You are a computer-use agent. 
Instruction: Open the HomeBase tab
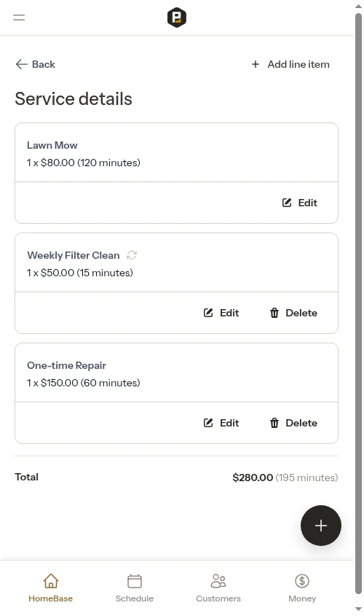coord(51,588)
